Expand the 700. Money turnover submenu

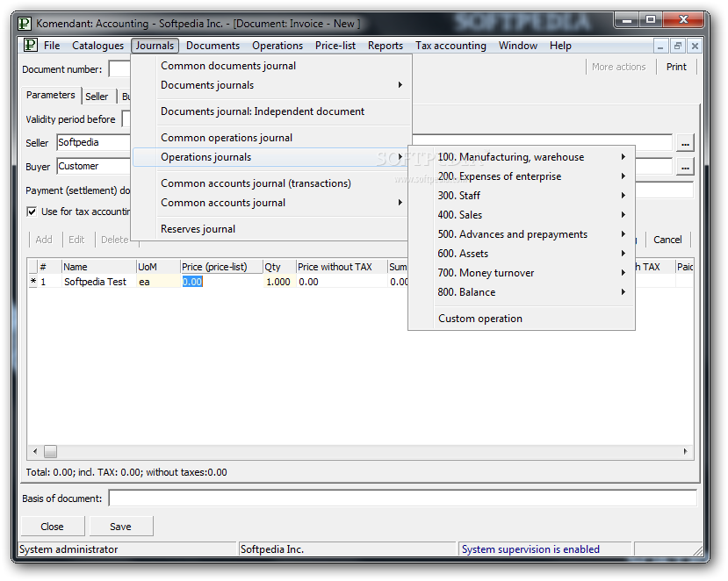tap(522, 273)
